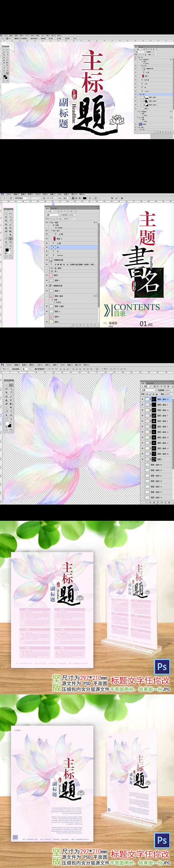Commit the text edit with the checkmark icon

(117, 198)
